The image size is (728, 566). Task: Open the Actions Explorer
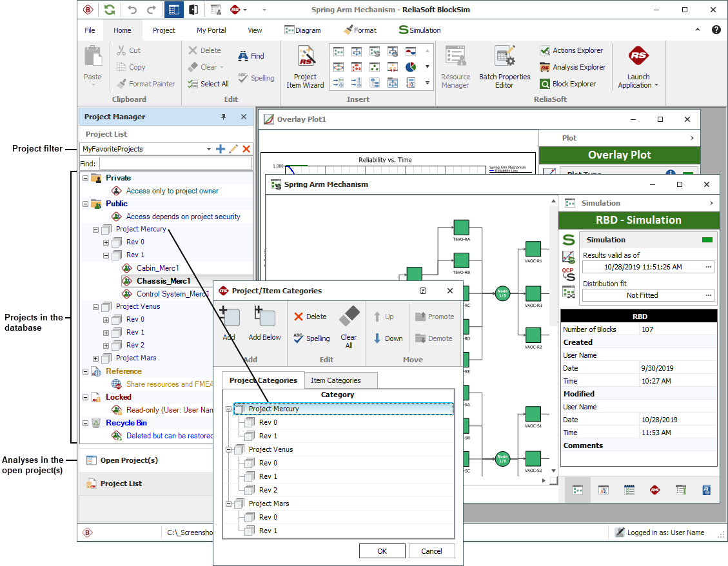(571, 50)
